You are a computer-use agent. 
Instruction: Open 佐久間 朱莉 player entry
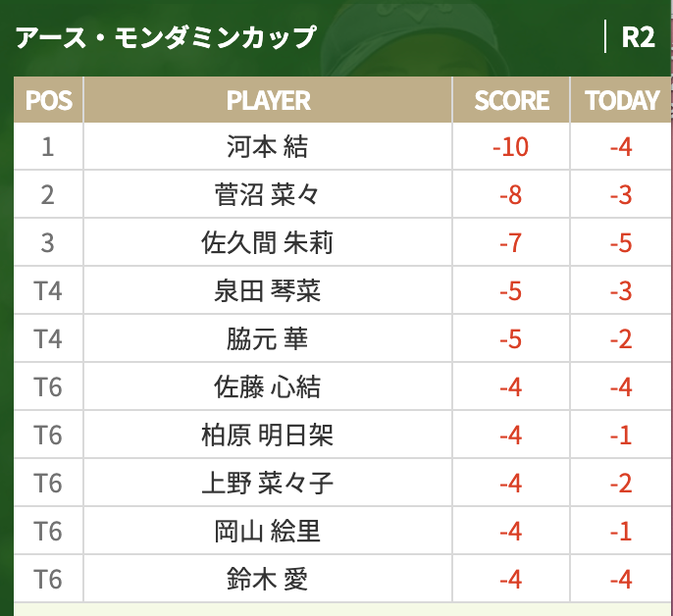click(268, 242)
